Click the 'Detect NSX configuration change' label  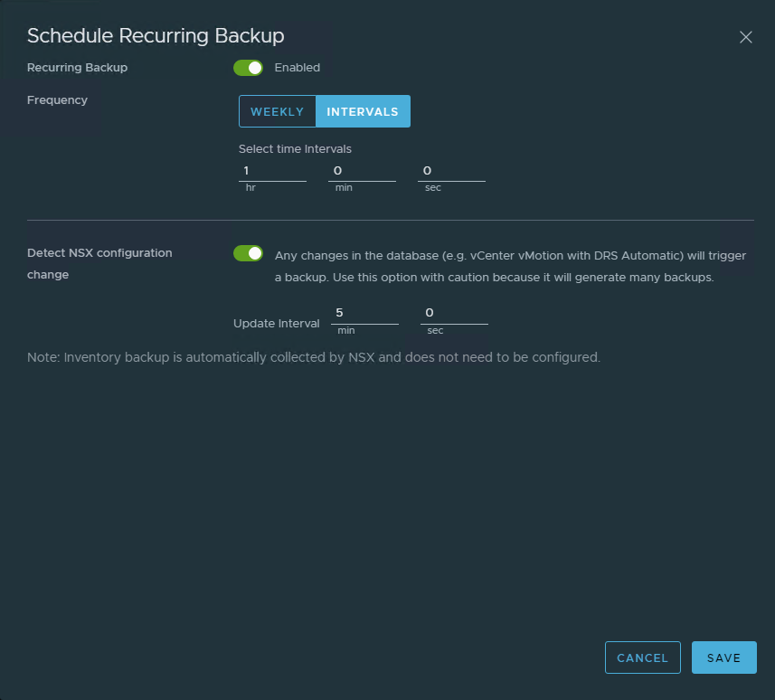tap(99, 263)
